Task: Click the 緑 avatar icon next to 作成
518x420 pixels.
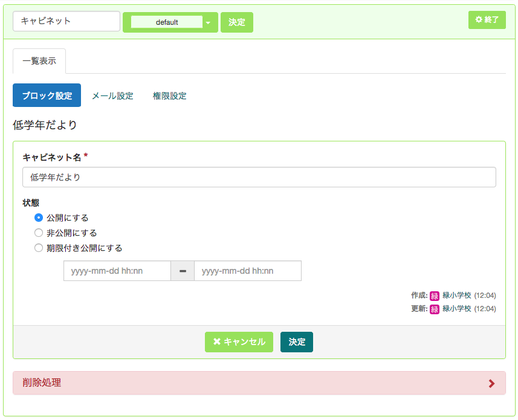Action: click(x=434, y=296)
